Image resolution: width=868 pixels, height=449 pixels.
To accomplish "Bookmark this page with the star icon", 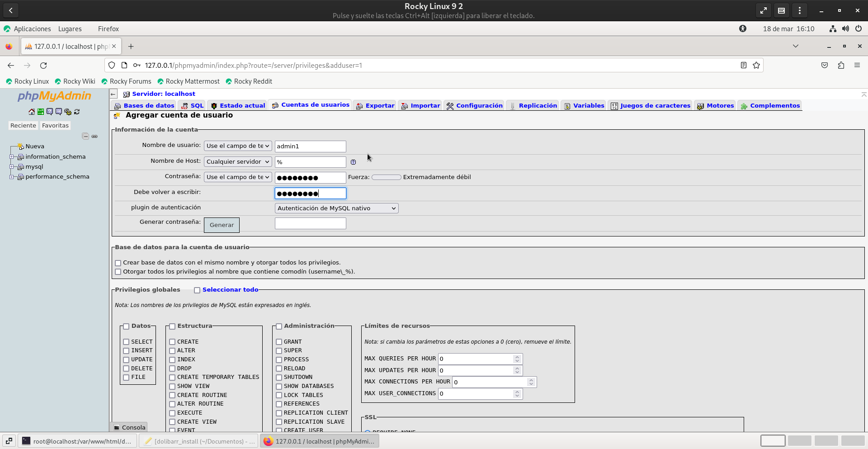I will tap(756, 66).
